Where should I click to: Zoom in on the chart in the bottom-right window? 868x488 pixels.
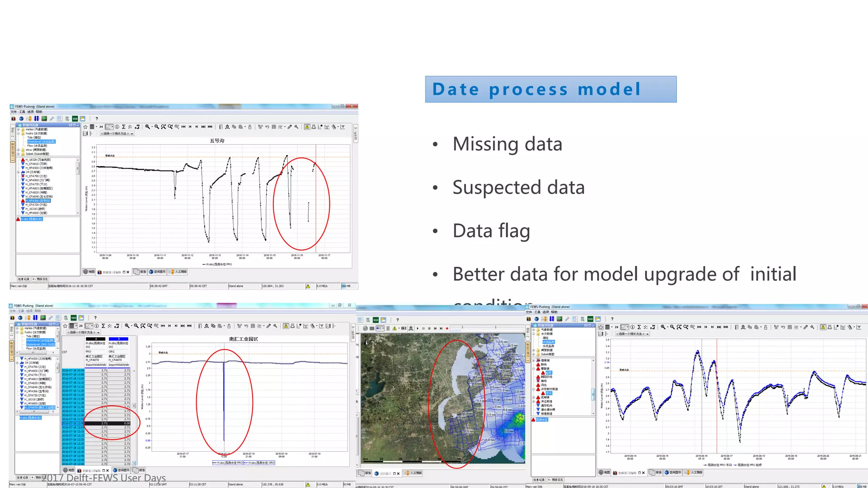tap(663, 327)
